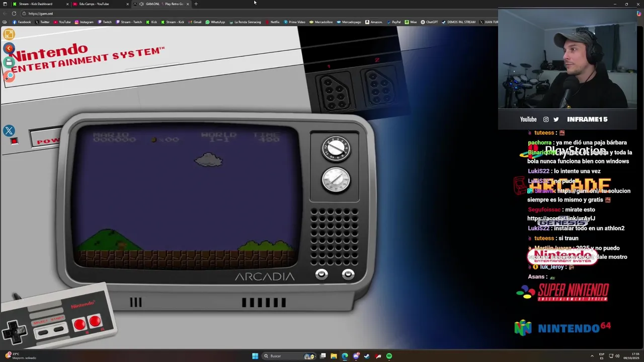Click the X share icon beside console
Screen dimensions: 644x362
9,131
